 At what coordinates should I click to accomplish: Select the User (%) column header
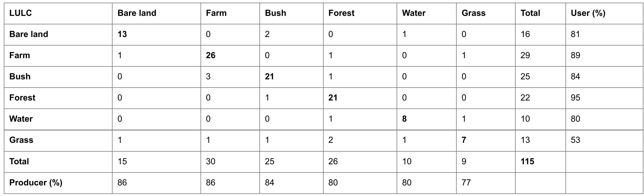(x=588, y=13)
